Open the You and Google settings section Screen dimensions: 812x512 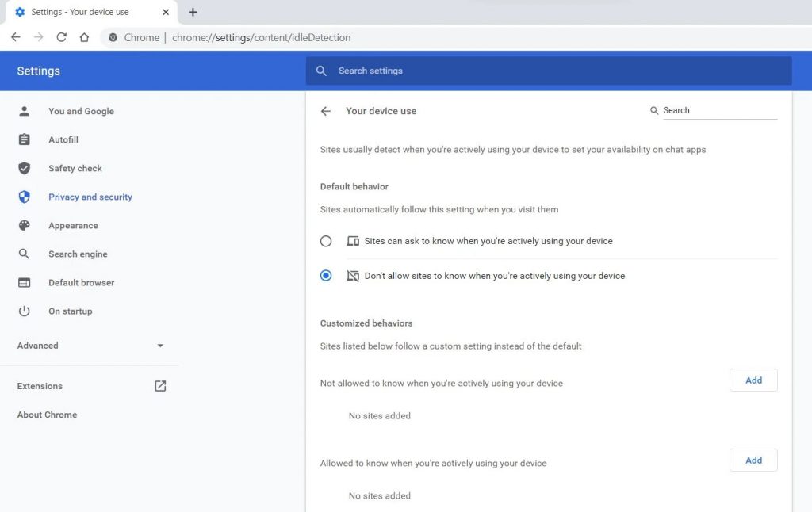pos(81,111)
